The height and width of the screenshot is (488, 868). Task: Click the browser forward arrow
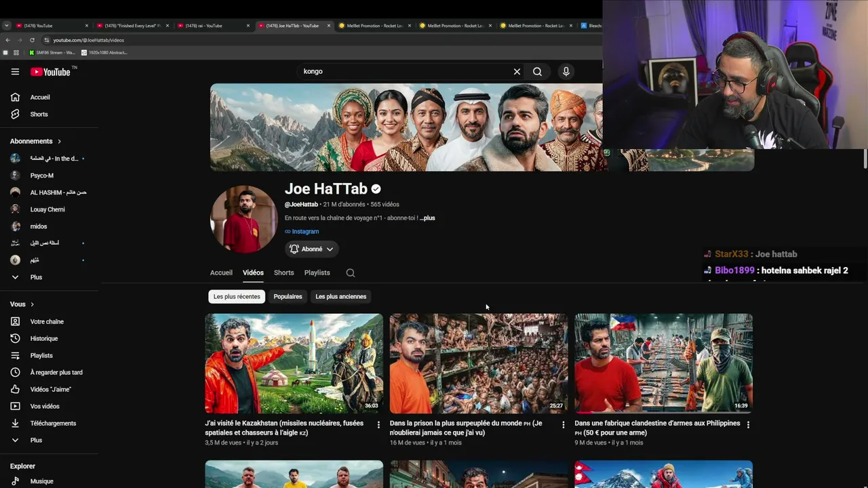coord(20,40)
